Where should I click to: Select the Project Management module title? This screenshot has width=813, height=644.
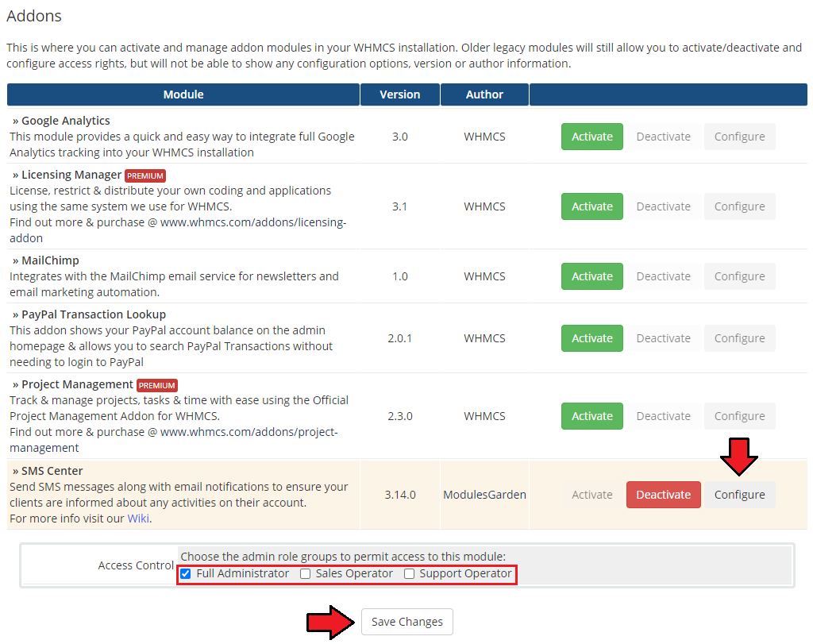[77, 384]
